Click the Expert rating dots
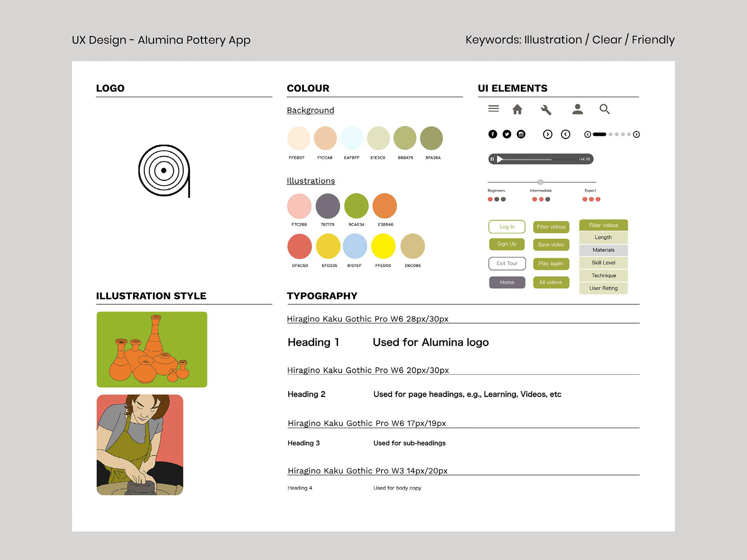 pos(591,199)
